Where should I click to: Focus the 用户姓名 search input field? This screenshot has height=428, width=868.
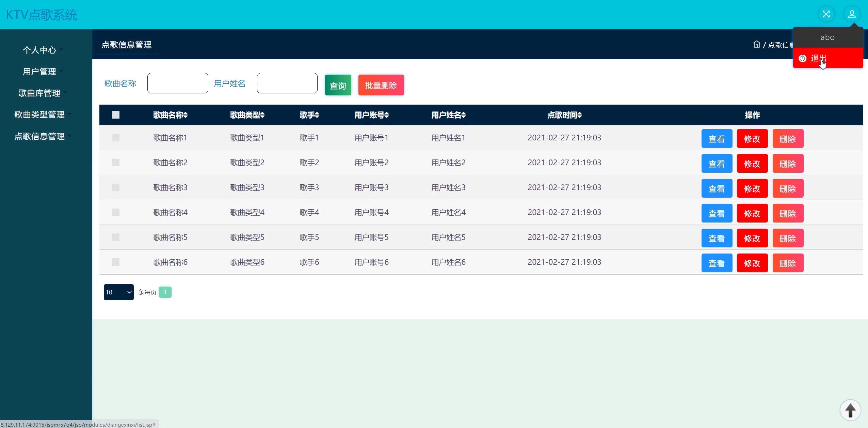(x=287, y=83)
